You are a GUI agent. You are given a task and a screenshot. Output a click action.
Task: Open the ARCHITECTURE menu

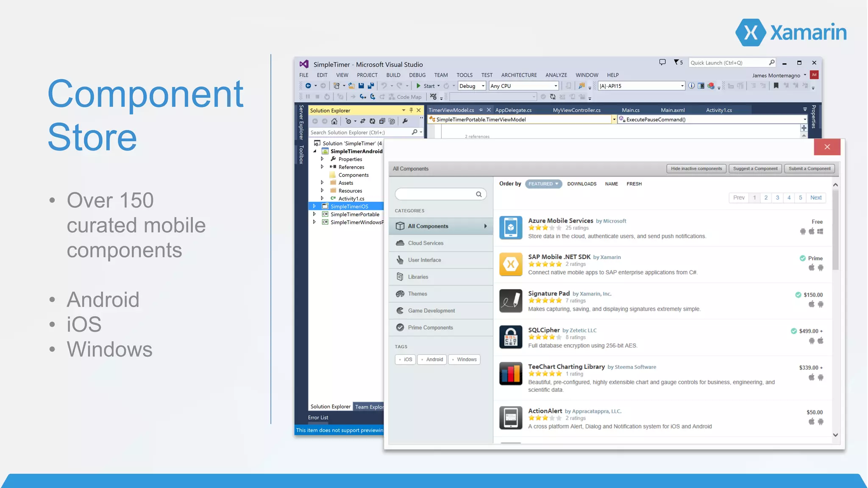tap(518, 75)
